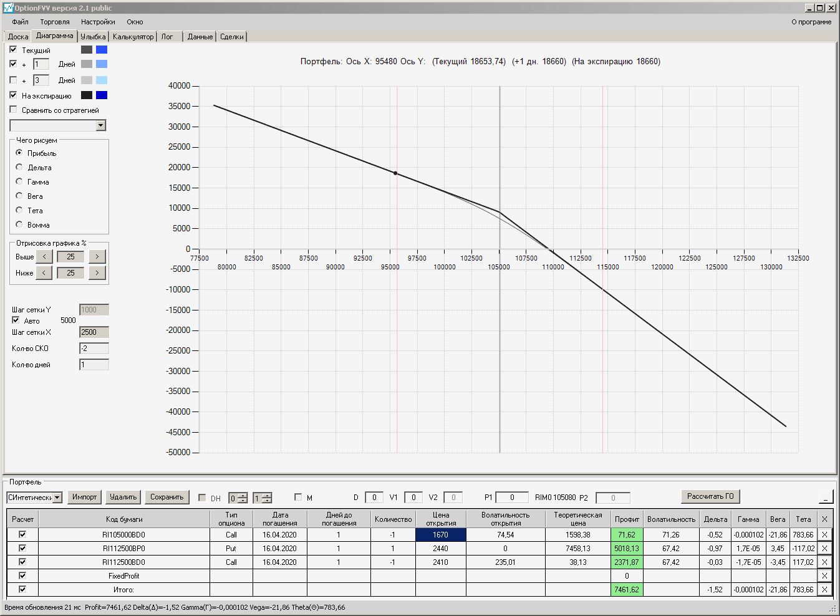Open the Настройки menu
This screenshot has height=616, width=840.
point(98,22)
